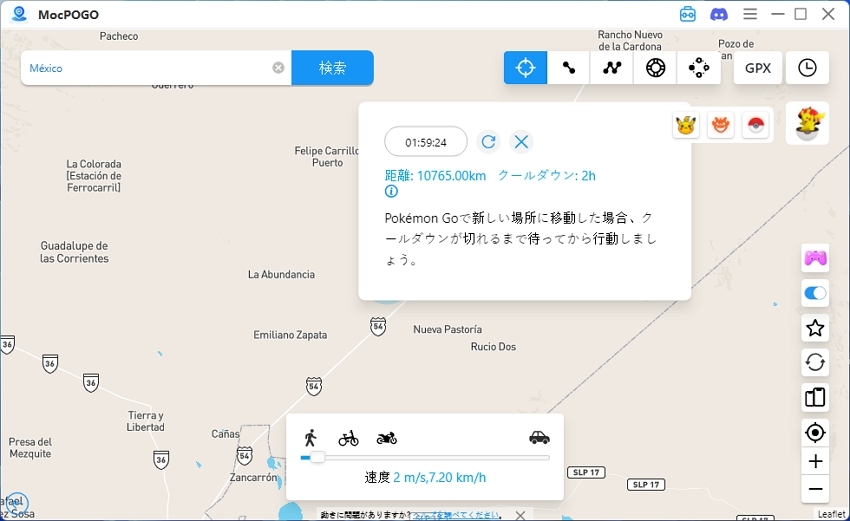Select the jump teleport mode icon
This screenshot has width=850, height=521.
[x=699, y=68]
